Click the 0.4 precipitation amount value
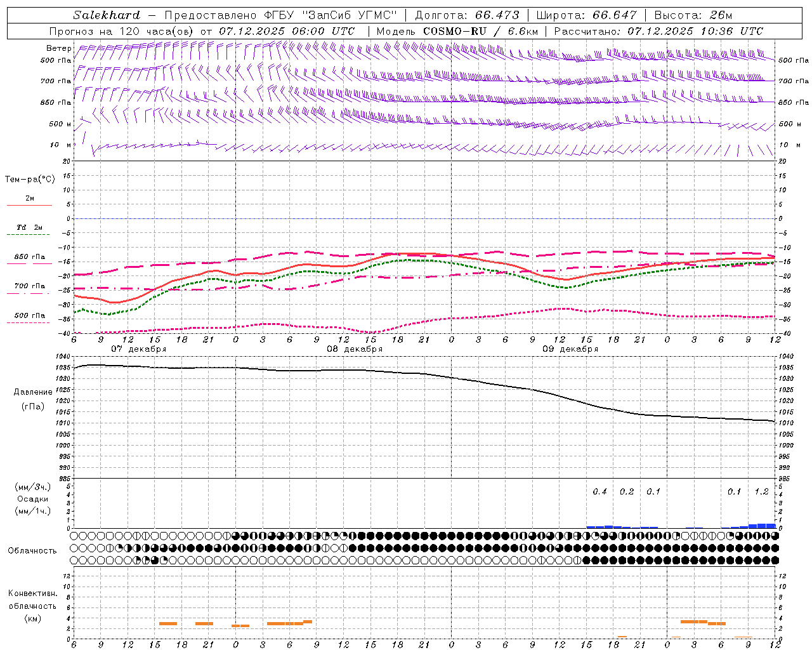This screenshot has height=650, width=812. [599, 492]
